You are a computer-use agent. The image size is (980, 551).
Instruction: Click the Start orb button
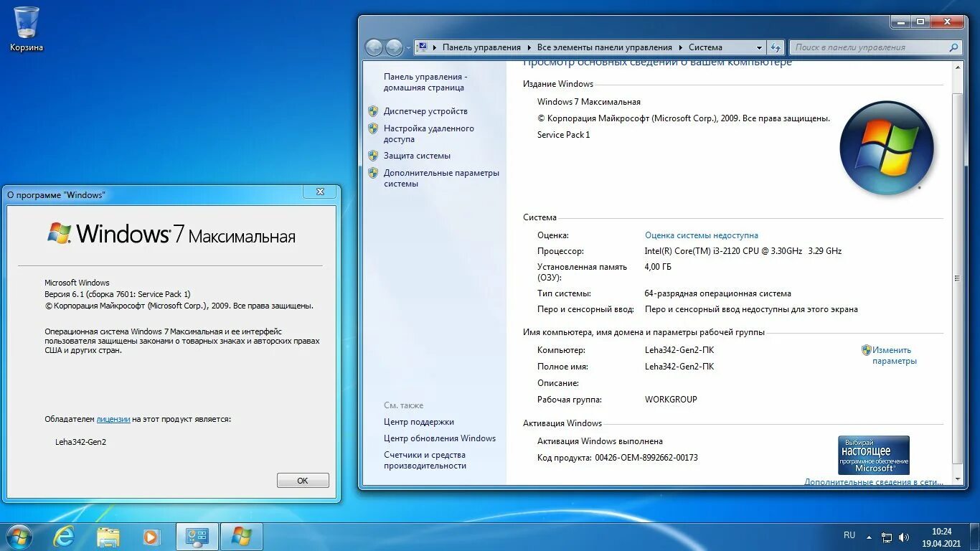(x=19, y=537)
